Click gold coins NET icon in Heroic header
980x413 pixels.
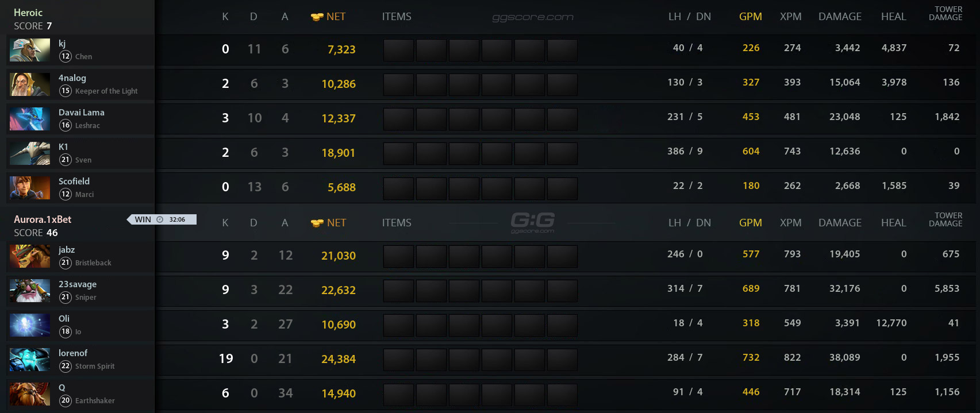(x=317, y=17)
